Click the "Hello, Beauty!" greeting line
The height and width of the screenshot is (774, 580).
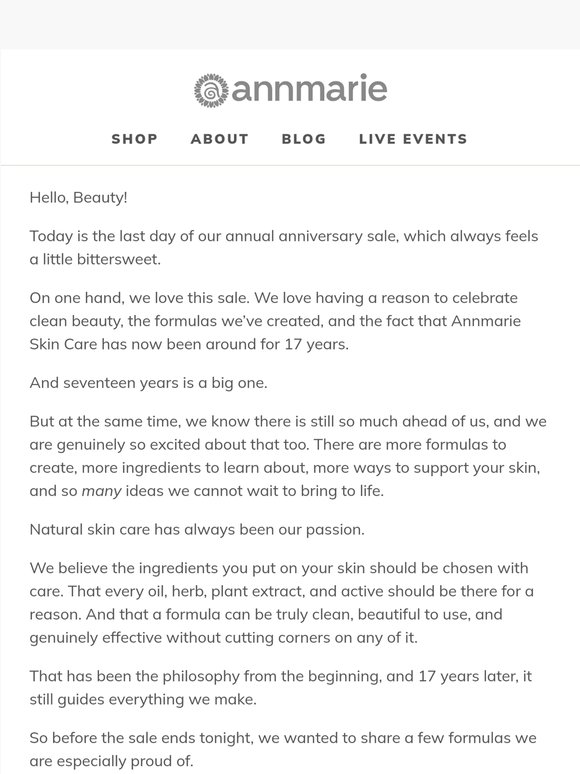click(78, 197)
